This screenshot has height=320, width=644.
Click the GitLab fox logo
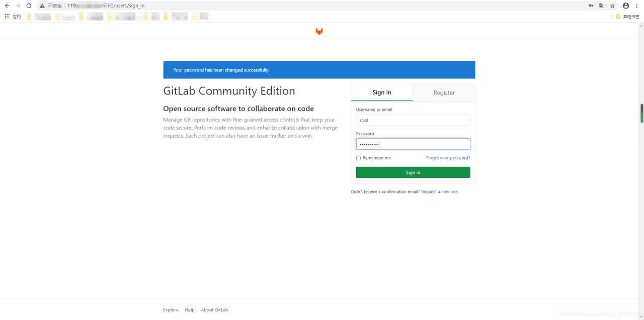coord(319,31)
